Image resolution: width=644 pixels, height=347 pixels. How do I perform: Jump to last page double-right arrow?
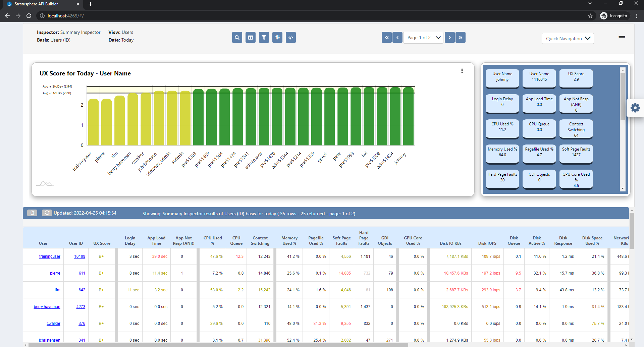[x=461, y=38]
